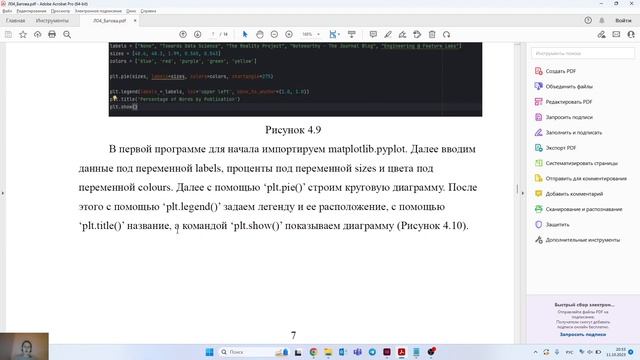The height and width of the screenshot is (360, 640).
Task: Open Дополнительные инструменты
Action: coord(582,240)
